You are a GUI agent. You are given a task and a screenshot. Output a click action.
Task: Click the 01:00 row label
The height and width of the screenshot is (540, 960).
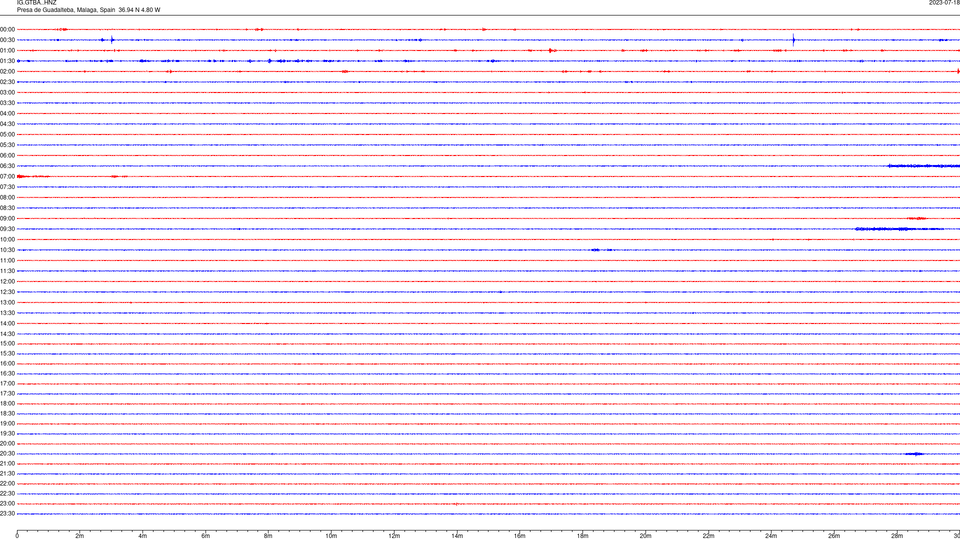coord(7,50)
